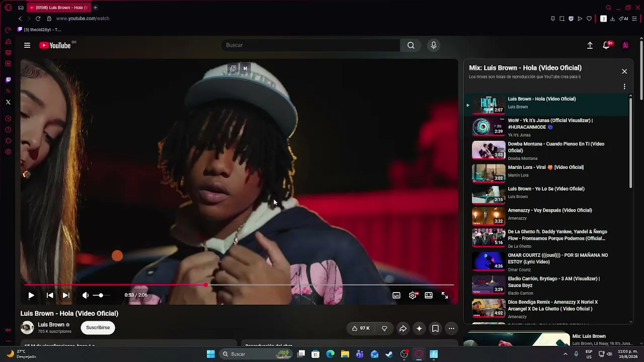Open the YouTube account avatar menu
This screenshot has height=362, width=644.
(x=625, y=45)
